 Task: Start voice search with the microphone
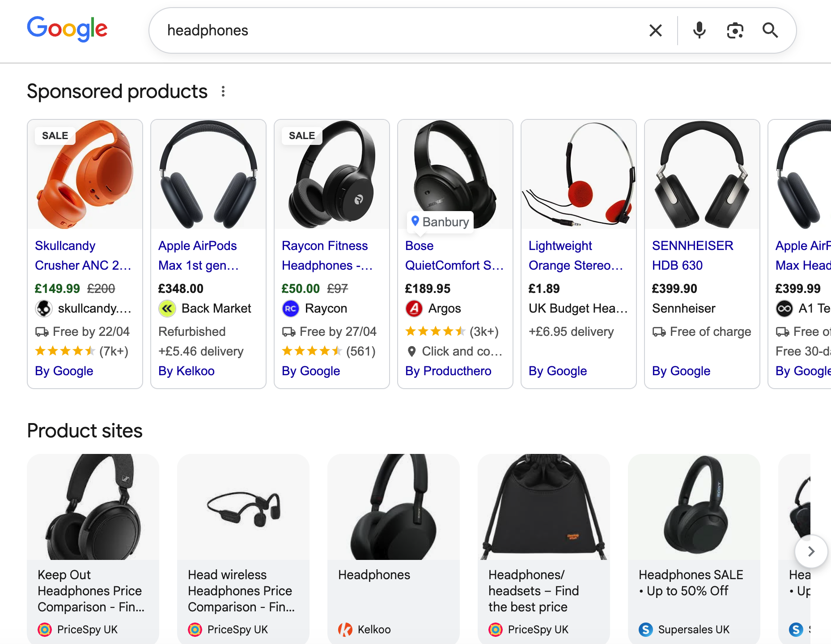(x=699, y=30)
